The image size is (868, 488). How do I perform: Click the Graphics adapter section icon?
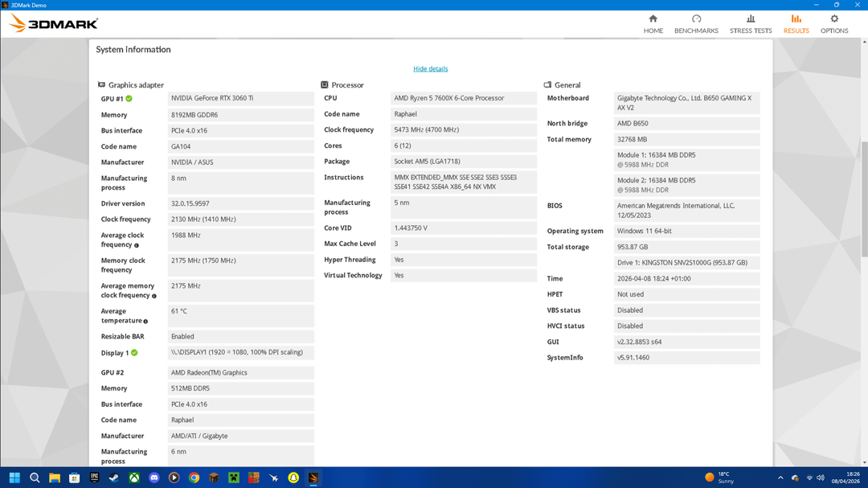click(101, 85)
